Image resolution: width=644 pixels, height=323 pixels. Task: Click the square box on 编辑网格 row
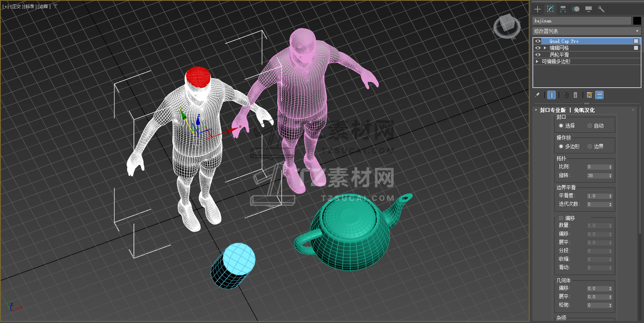pyautogui.click(x=636, y=48)
